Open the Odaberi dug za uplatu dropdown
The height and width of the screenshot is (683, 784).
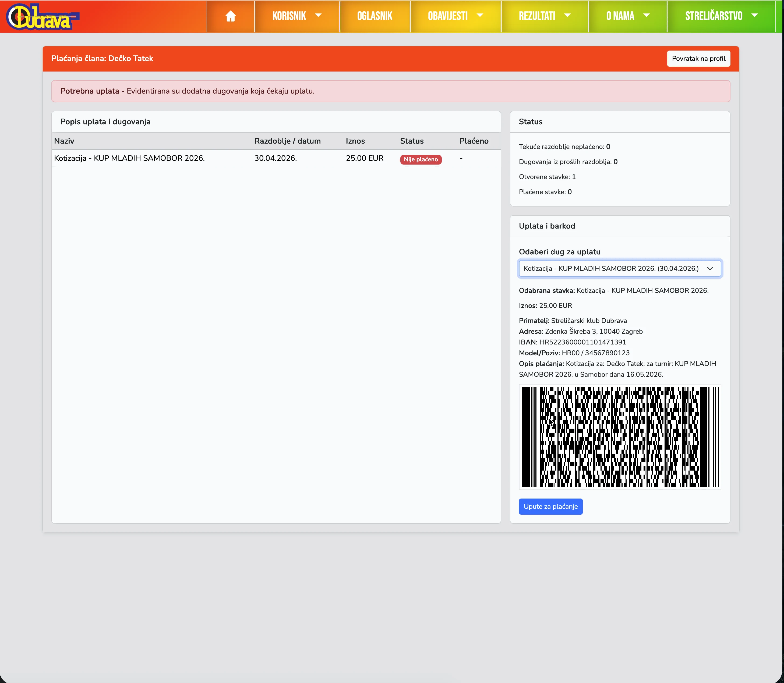tap(619, 268)
